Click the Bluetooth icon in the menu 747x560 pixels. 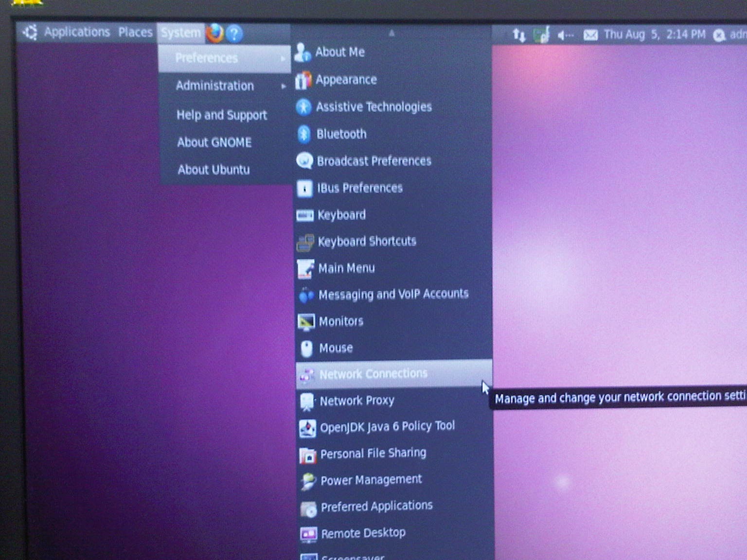coord(304,134)
